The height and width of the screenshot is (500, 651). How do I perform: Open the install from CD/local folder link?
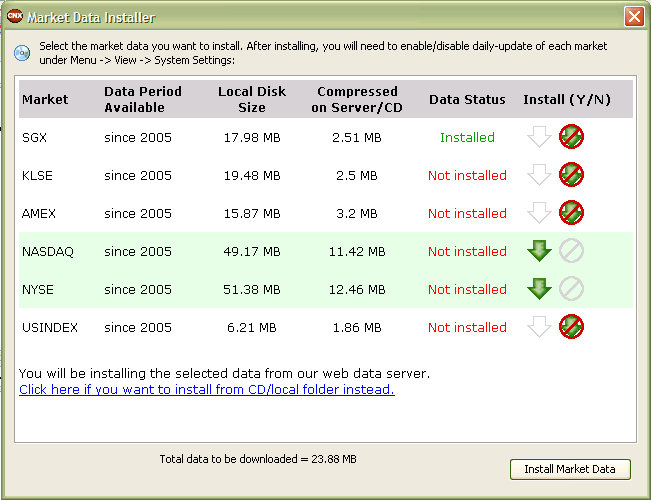tap(207, 389)
